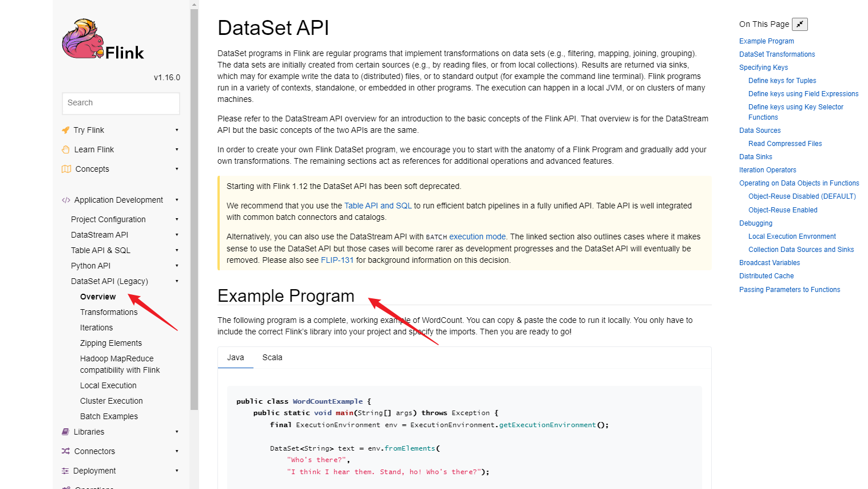
Task: Click the Try Flink rocket icon
Action: click(66, 130)
